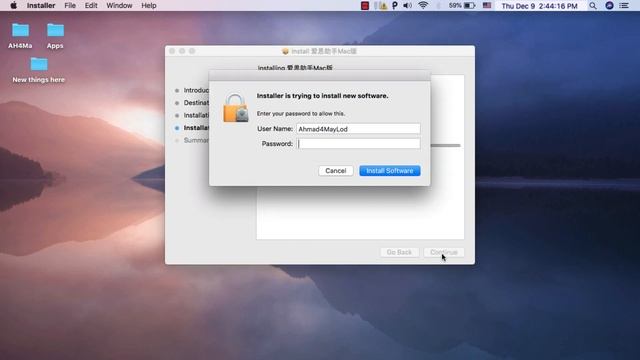Screen dimensions: 640x360
Task: Click the battery status icon
Action: click(469, 5)
